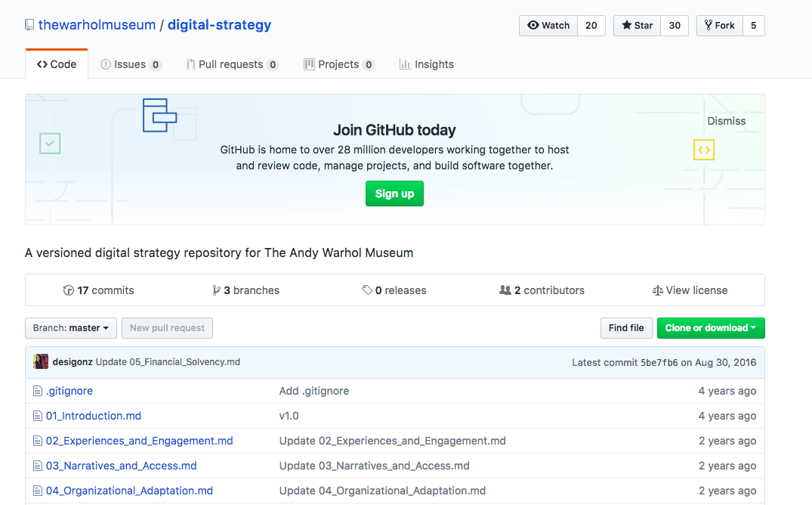Click the Issues exclamation circle icon
Screen dimensions: 812x505
[106, 64]
